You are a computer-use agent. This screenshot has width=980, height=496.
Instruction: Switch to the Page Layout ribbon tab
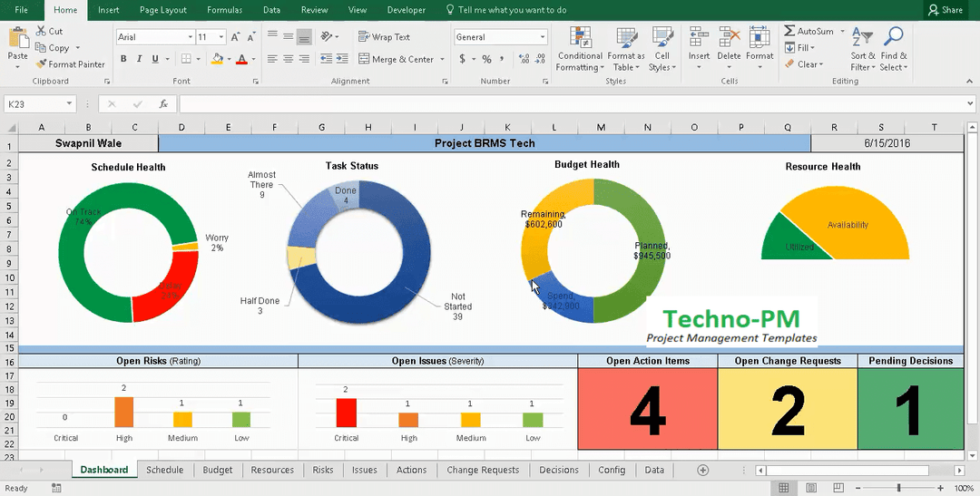[x=162, y=10]
